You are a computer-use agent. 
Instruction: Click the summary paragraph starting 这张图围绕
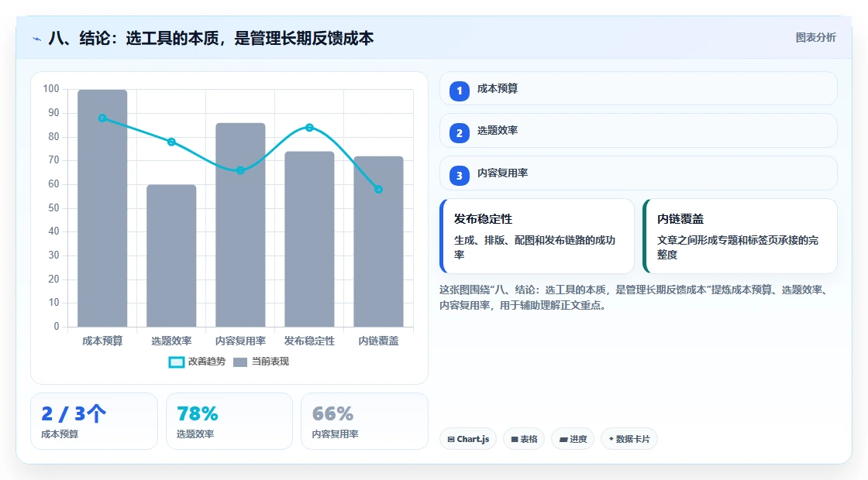point(635,297)
